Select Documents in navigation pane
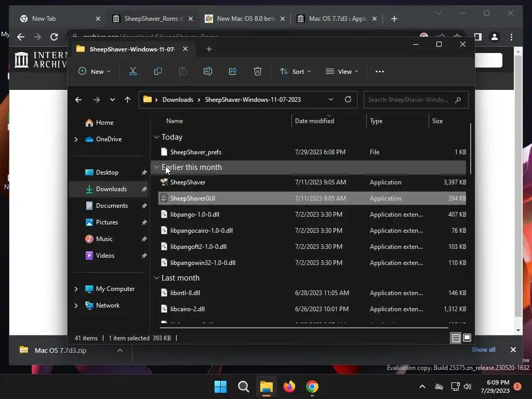Screen dimensions: 532x399 point(112,206)
